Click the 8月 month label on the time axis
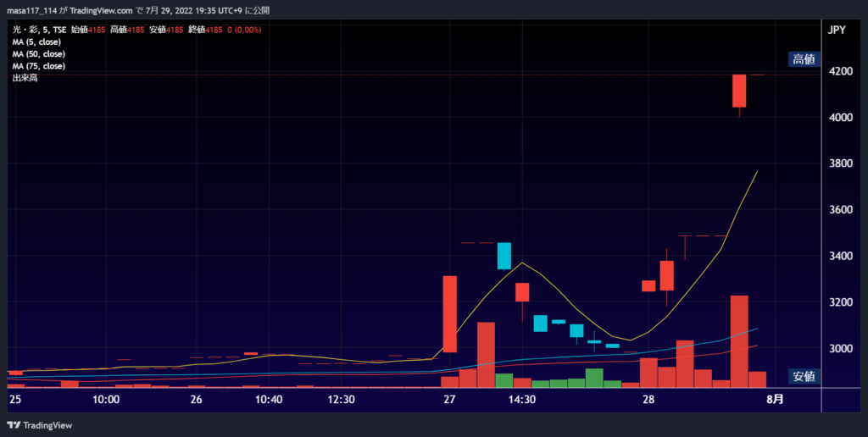 tap(775, 400)
